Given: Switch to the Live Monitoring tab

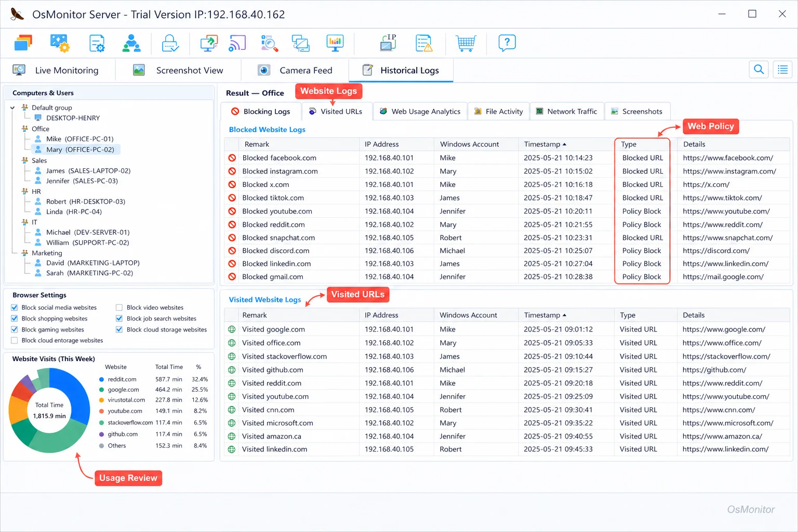Looking at the screenshot, I should click(x=58, y=70).
